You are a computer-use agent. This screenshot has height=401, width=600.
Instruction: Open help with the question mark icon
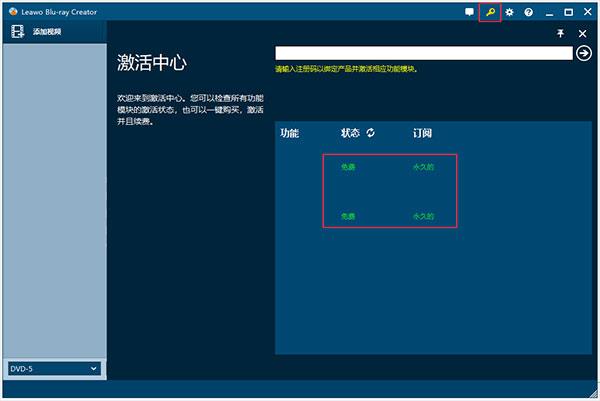click(x=529, y=12)
